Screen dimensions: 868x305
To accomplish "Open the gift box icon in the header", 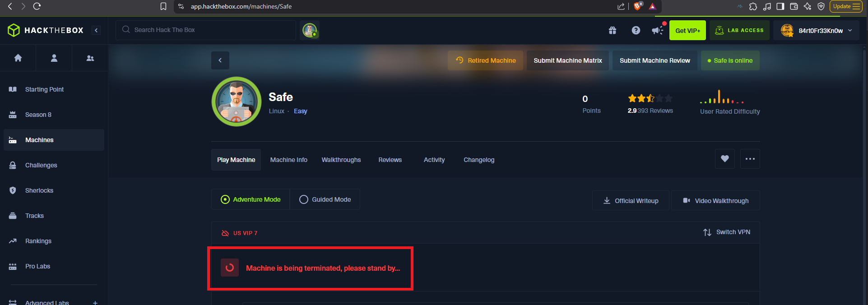I will coord(613,30).
